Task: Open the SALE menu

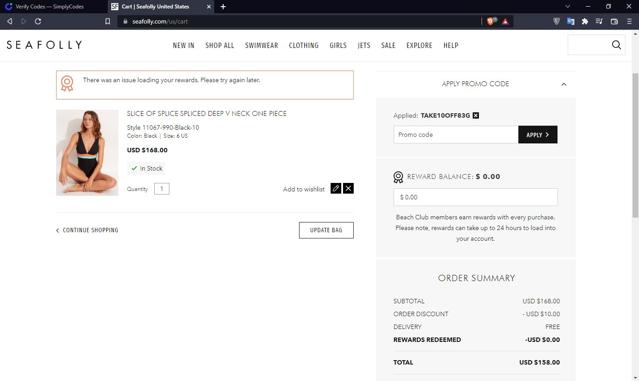Action: click(x=388, y=45)
